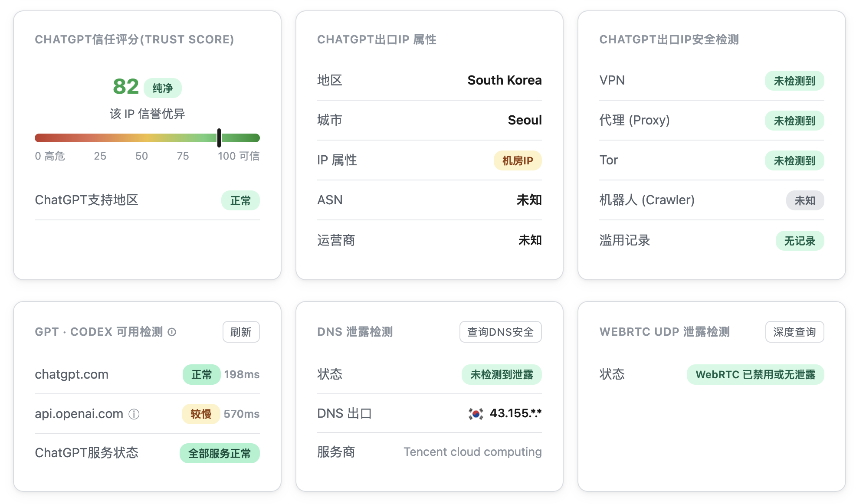Click WebRTC 已禁用或无泄露 badge
The height and width of the screenshot is (504, 866).
(755, 374)
